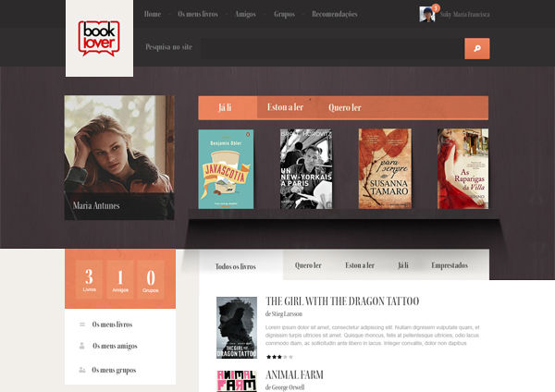Click the list icon beside Os meus livros
Screen dimensions: 555x392
[82, 325]
